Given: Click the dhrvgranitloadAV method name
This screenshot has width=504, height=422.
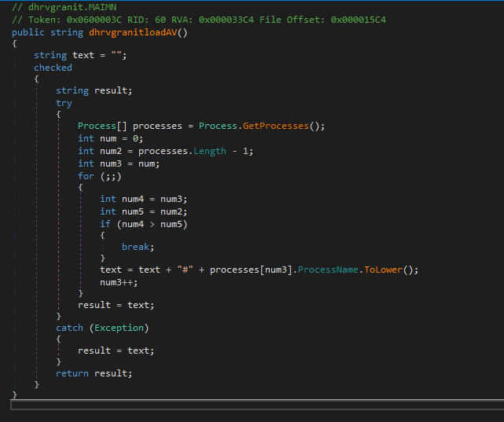Looking at the screenshot, I should (133, 32).
